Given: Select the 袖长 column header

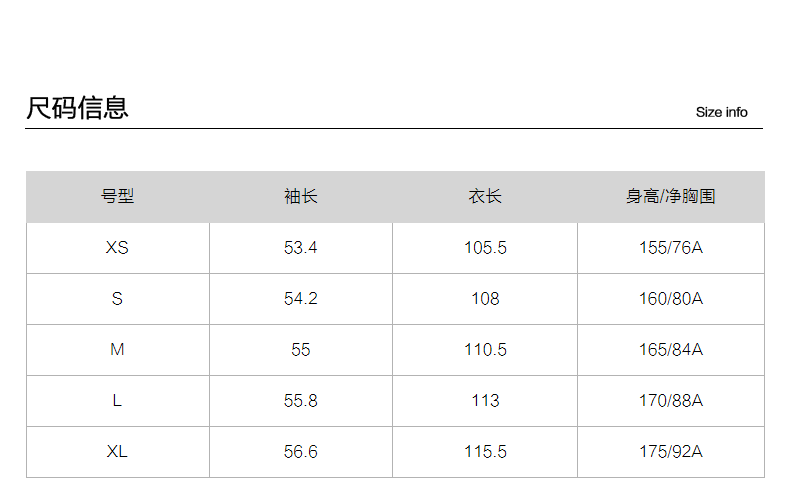Looking at the screenshot, I should 300,197.
